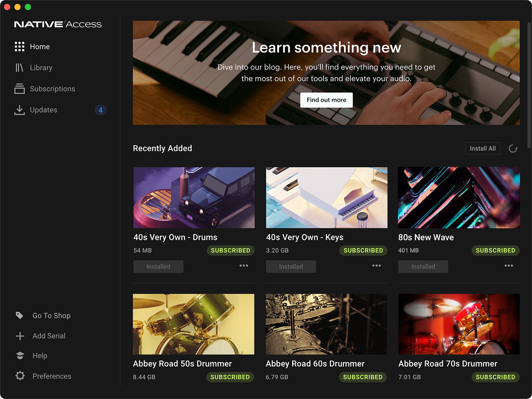Click the Updates download arrow icon
532x399 pixels.
[20, 110]
